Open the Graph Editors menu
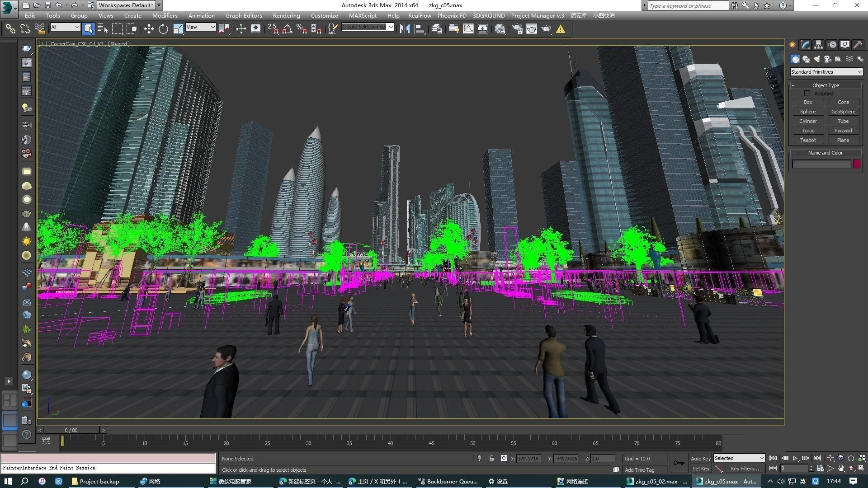 (x=244, y=15)
